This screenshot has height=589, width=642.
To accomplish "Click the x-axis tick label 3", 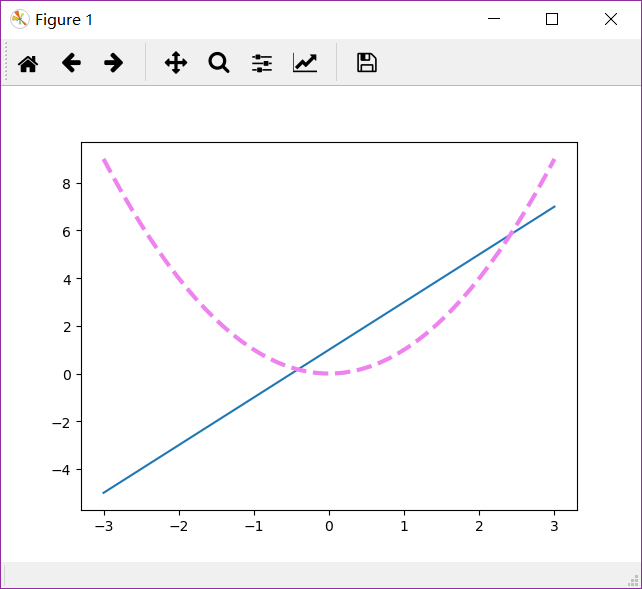I will pyautogui.click(x=554, y=526).
